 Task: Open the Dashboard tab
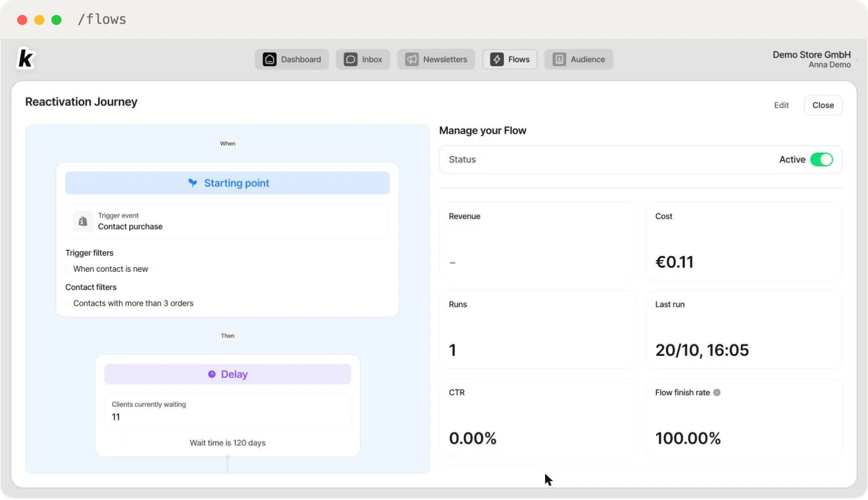coord(292,59)
